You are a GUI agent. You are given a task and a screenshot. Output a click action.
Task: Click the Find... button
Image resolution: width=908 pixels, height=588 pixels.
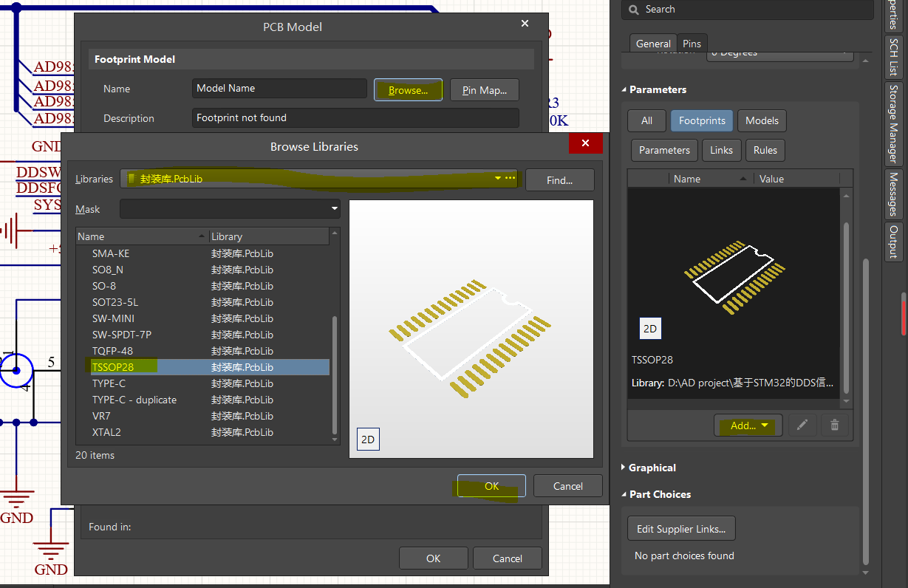(x=559, y=180)
